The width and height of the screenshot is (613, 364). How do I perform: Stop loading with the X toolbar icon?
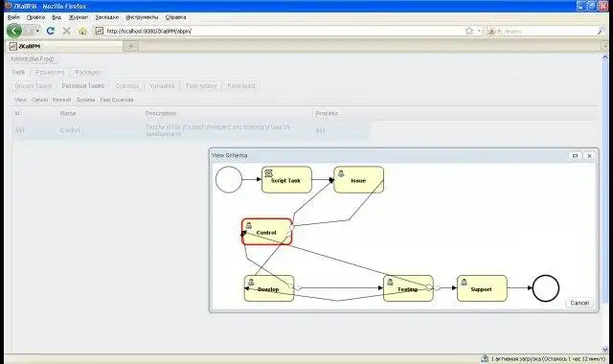pyautogui.click(x=66, y=31)
